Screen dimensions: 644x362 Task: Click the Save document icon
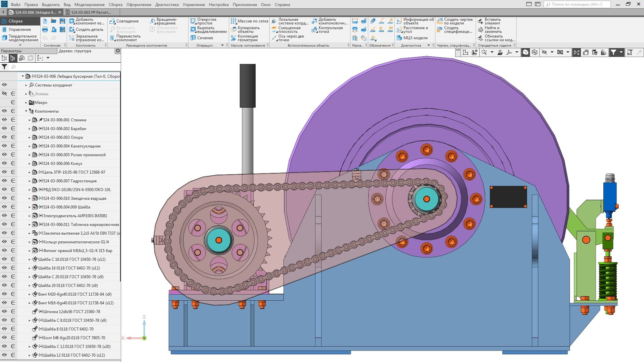[x=62, y=21]
